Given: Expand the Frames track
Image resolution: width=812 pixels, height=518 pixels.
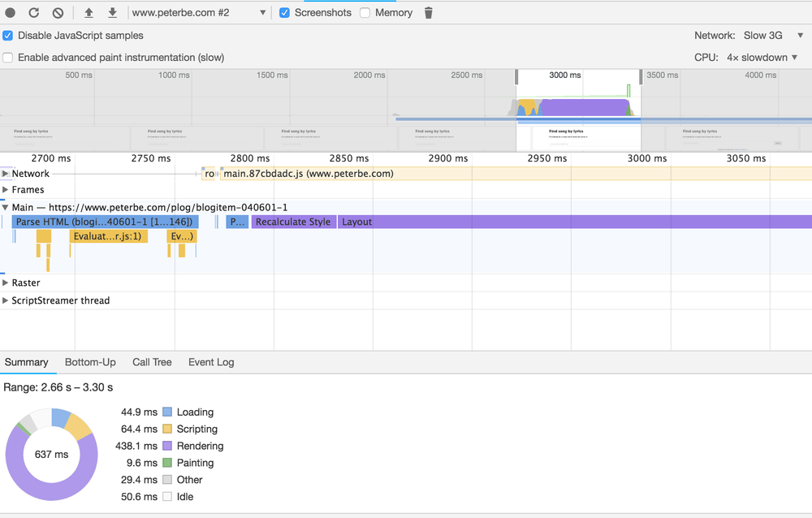Looking at the screenshot, I should point(6,190).
